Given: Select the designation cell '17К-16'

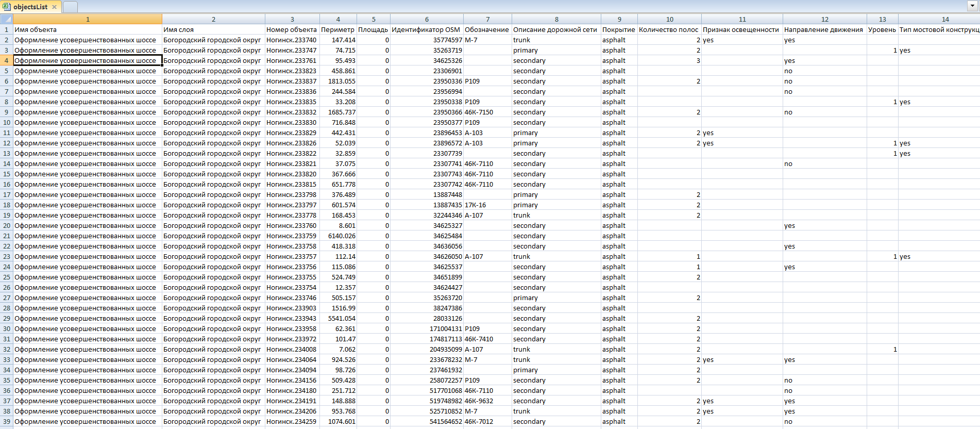Looking at the screenshot, I should pos(487,205).
